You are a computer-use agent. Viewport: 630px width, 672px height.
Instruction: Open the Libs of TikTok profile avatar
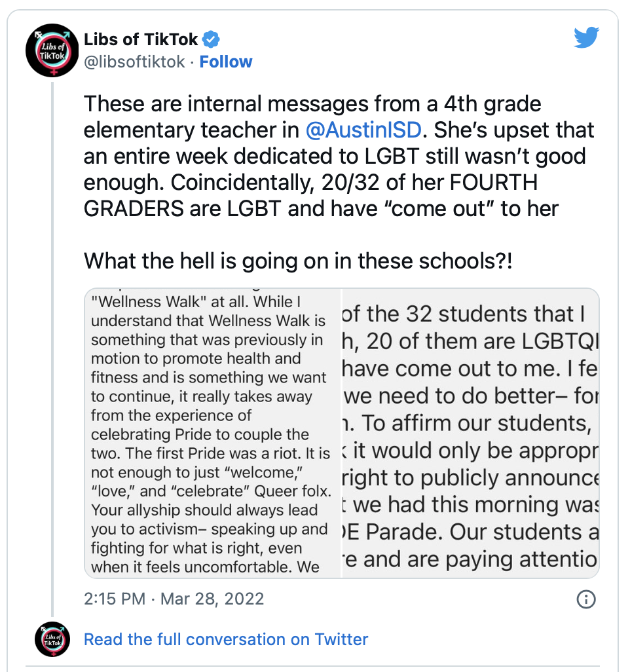[x=52, y=50]
